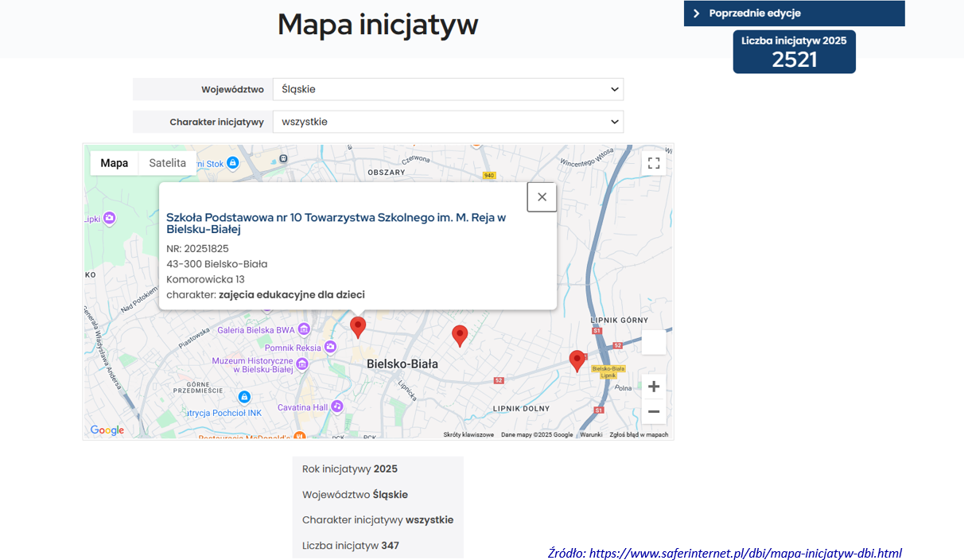Zoom out on the map
The width and height of the screenshot is (964, 560).
[x=654, y=411]
